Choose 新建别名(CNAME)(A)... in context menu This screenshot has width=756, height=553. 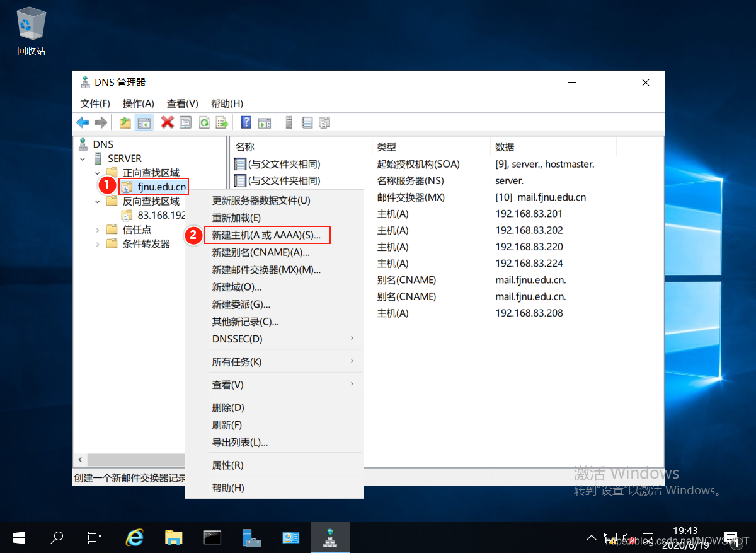[x=261, y=252]
